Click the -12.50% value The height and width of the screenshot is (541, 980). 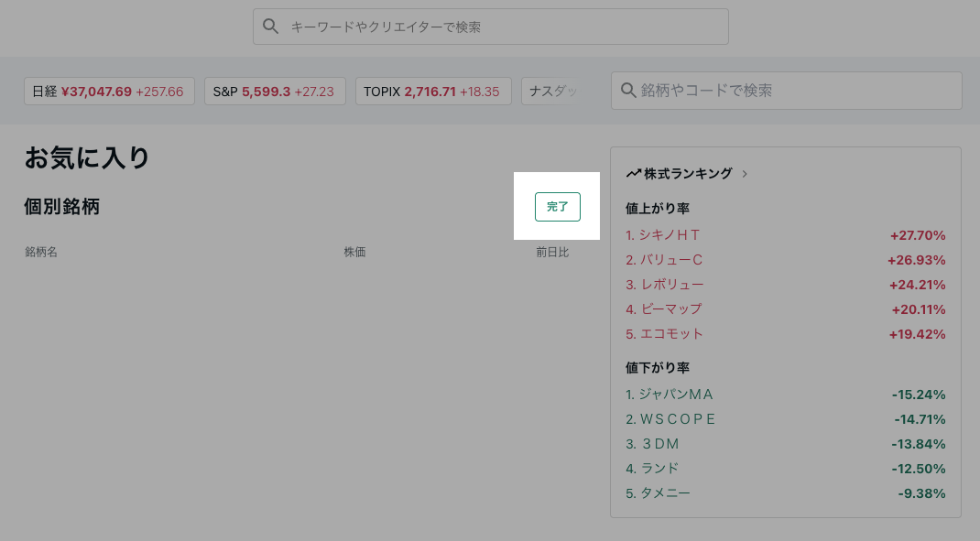point(918,469)
